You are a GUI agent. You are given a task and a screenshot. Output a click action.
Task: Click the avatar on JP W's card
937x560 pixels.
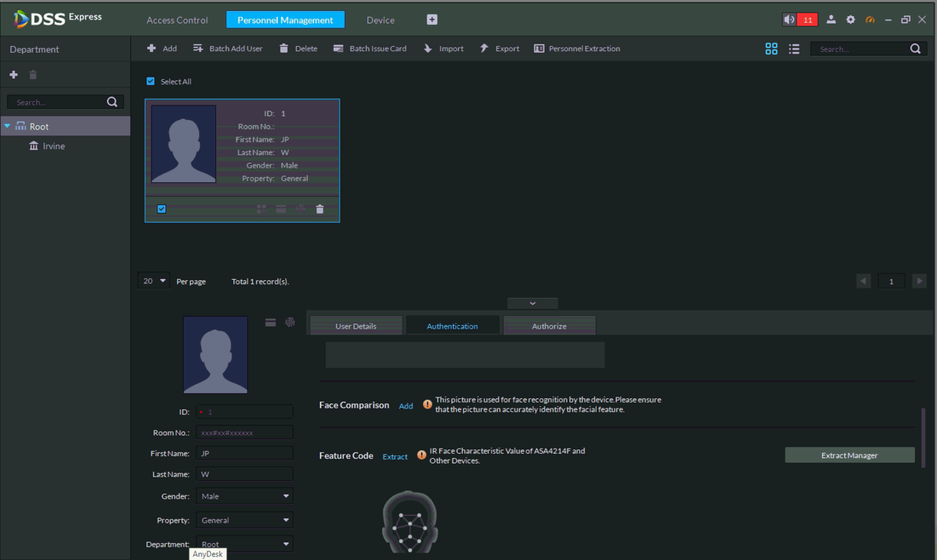(x=183, y=143)
